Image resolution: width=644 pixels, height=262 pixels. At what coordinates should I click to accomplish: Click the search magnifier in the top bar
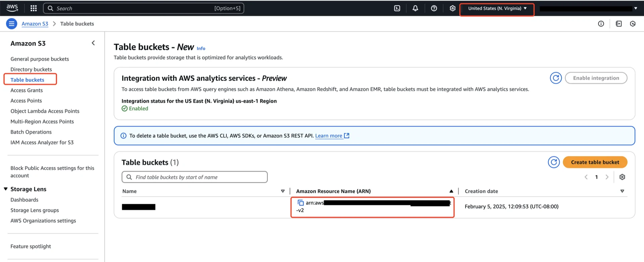pyautogui.click(x=50, y=8)
